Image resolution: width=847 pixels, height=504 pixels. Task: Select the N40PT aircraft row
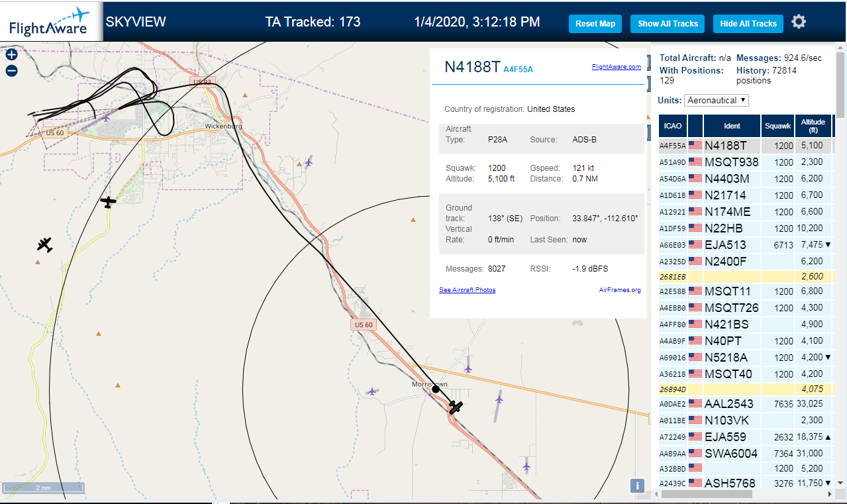tap(746, 341)
